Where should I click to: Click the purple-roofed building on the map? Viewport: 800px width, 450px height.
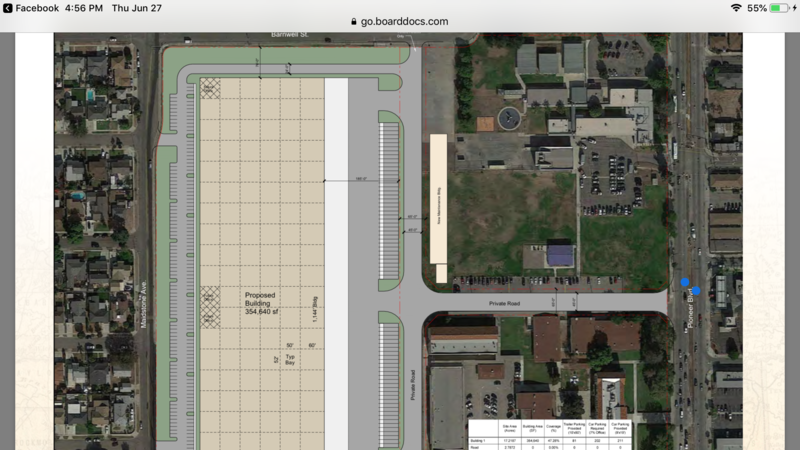point(561,254)
